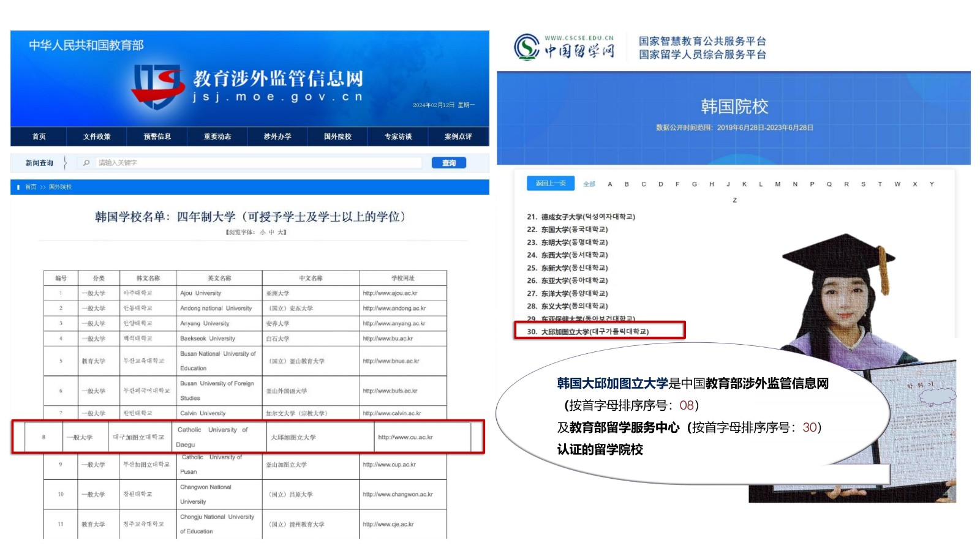Open the 重要动态 menu item
980x551 pixels.
(x=217, y=137)
